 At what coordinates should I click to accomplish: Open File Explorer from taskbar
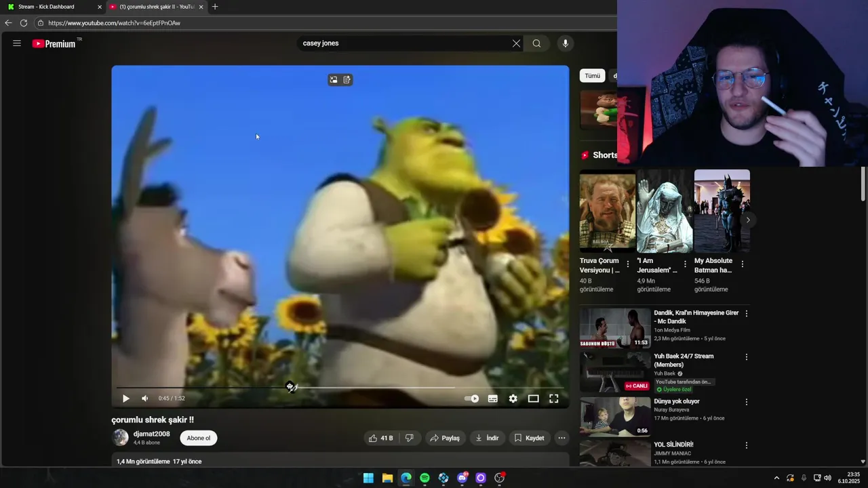point(387,478)
